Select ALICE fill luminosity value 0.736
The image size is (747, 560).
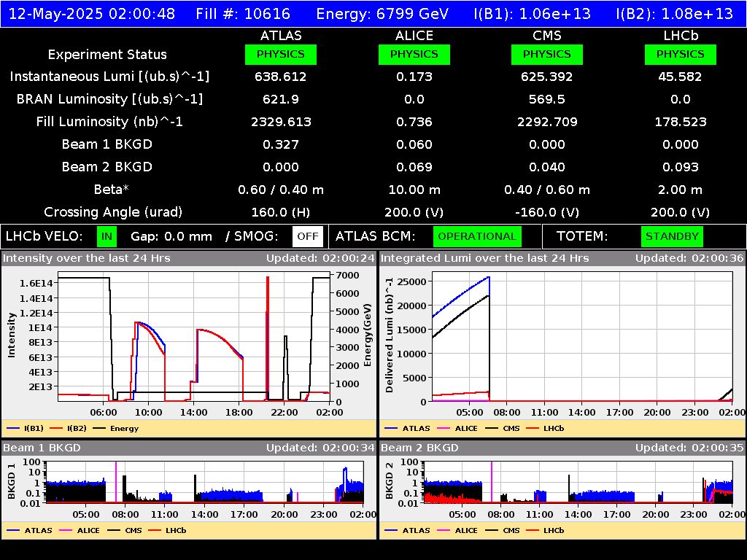coord(414,122)
